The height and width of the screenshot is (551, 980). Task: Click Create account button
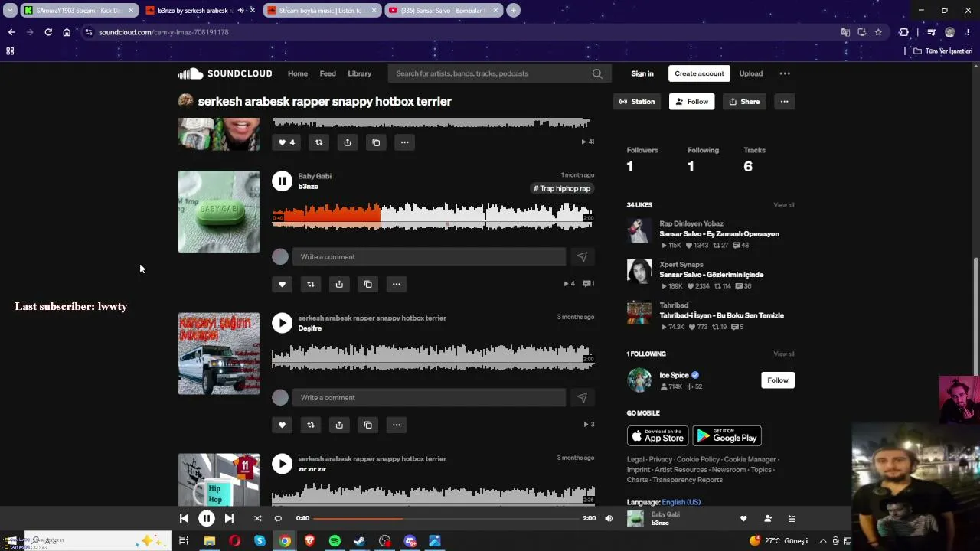pyautogui.click(x=699, y=73)
